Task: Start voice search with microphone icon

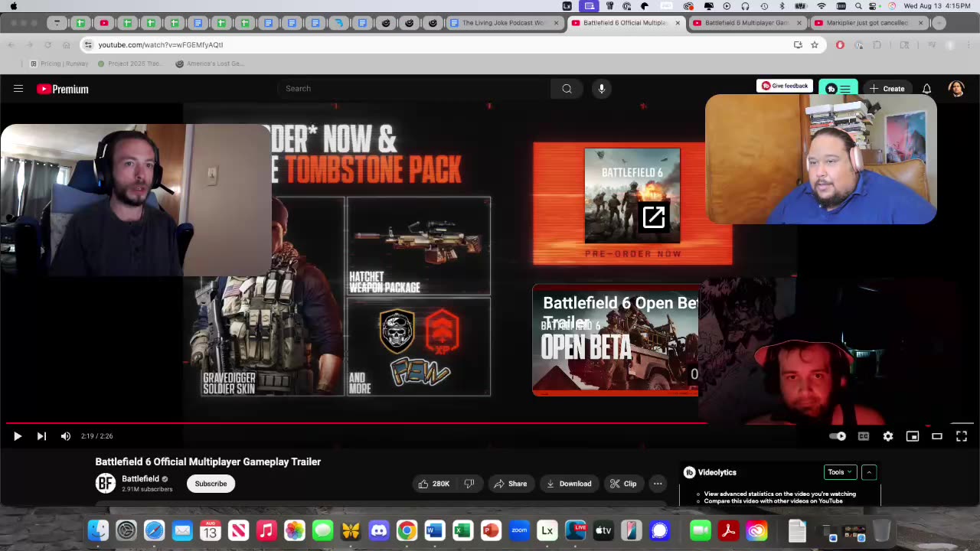Action: coord(602,89)
